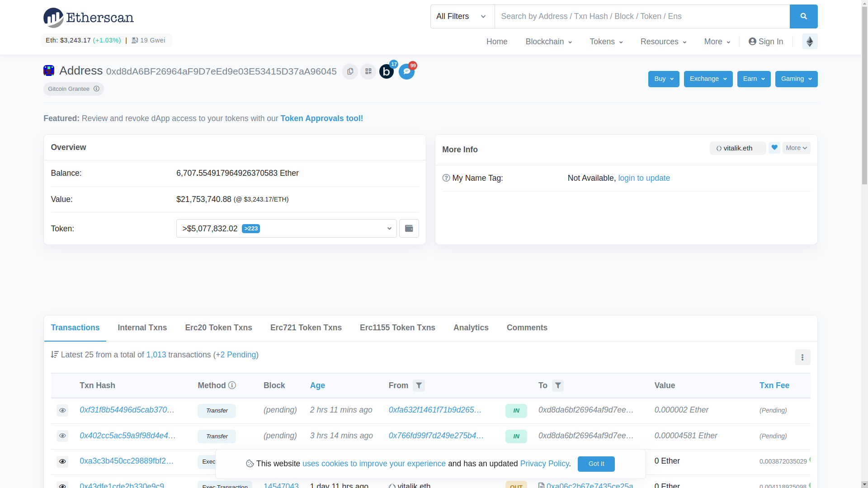Open the Token Approvals tool link

tap(321, 118)
